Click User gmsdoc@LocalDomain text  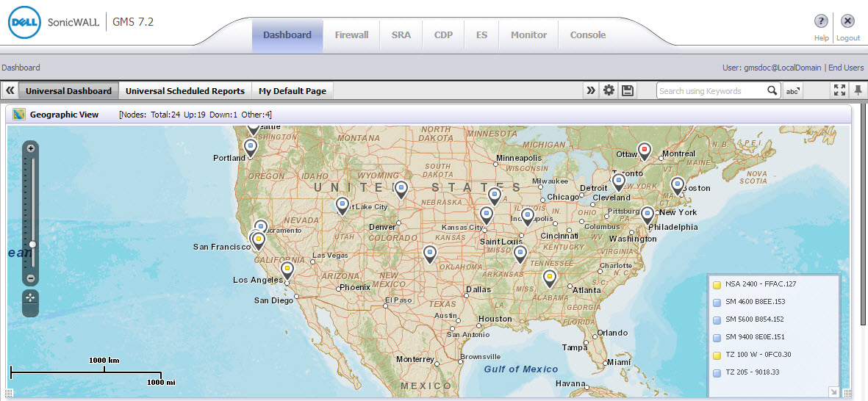[772, 68]
